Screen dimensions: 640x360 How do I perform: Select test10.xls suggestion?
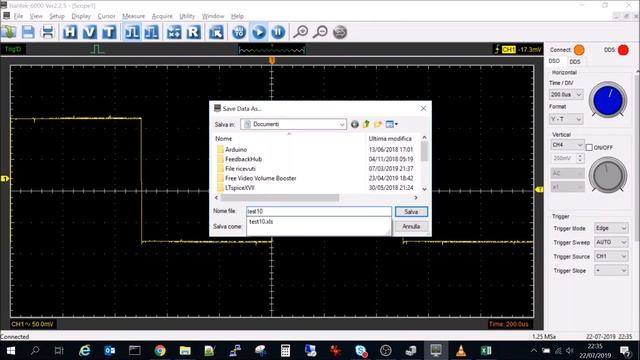click(x=261, y=222)
